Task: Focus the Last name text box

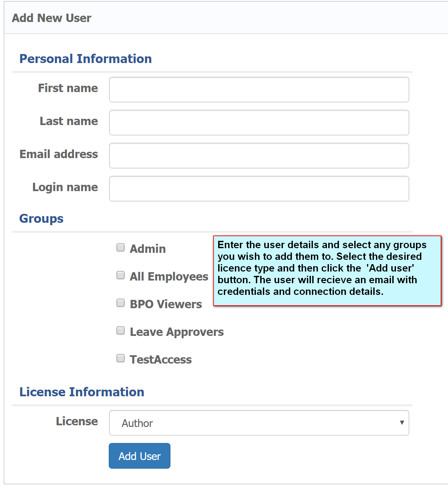Action: (259, 122)
